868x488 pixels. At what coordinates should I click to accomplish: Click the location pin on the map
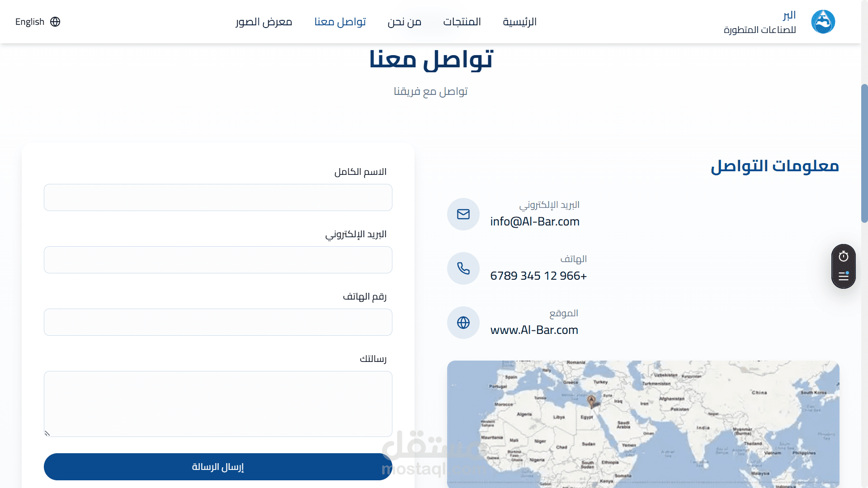[591, 400]
